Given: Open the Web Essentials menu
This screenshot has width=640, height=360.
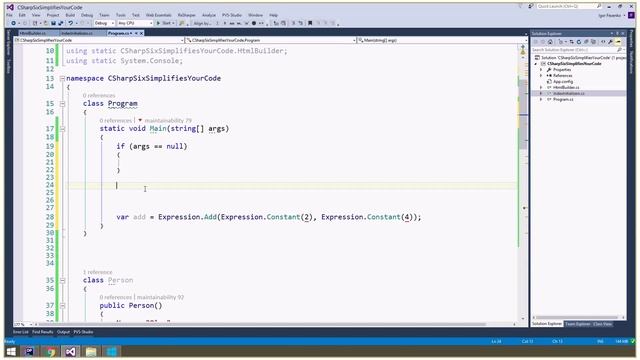Looking at the screenshot, I should tap(159, 15).
